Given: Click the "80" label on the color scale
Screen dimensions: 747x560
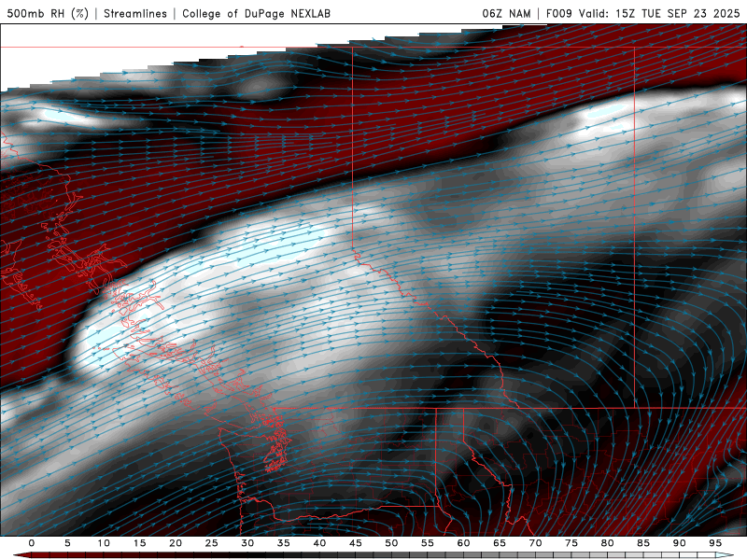Looking at the screenshot, I should pyautogui.click(x=607, y=543).
